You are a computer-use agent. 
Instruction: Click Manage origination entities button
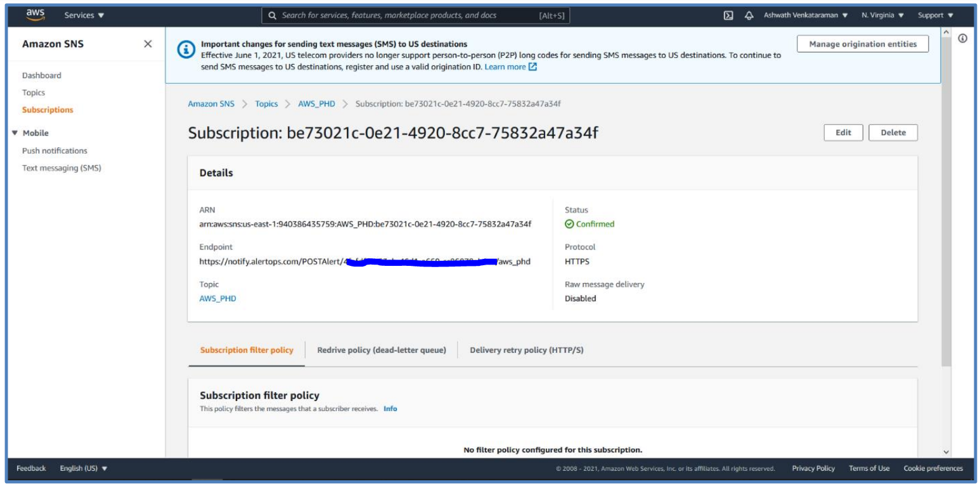862,44
